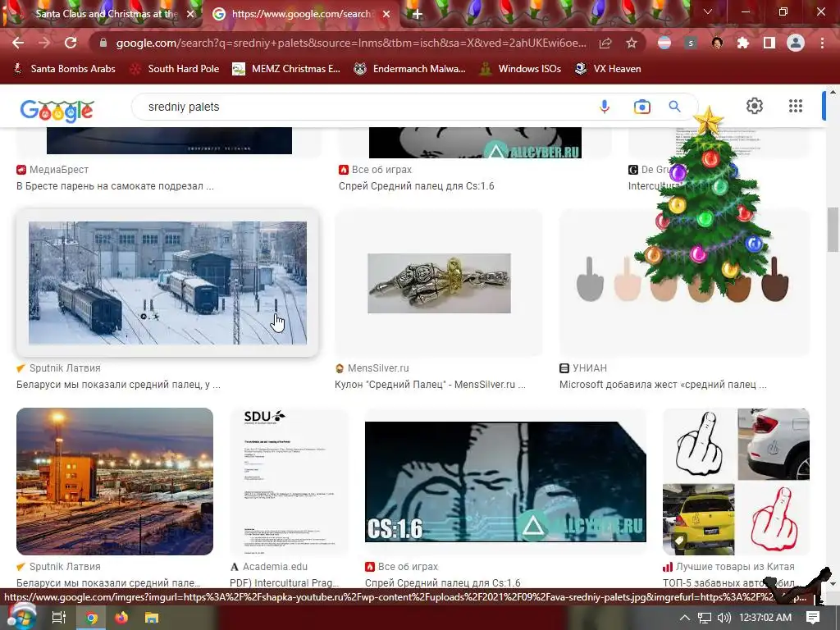Open the УНИАН Microsoft gesture link
This screenshot has width=840, height=630.
663,384
